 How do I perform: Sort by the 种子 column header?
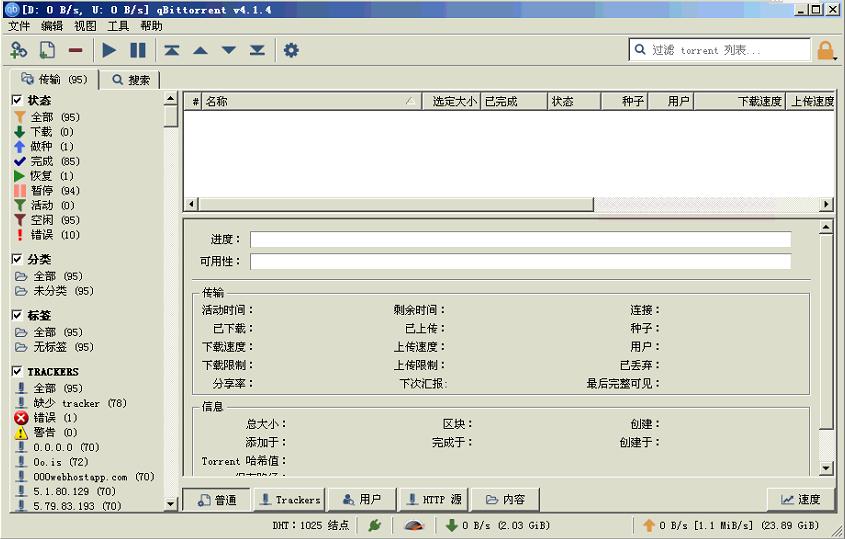[x=625, y=101]
